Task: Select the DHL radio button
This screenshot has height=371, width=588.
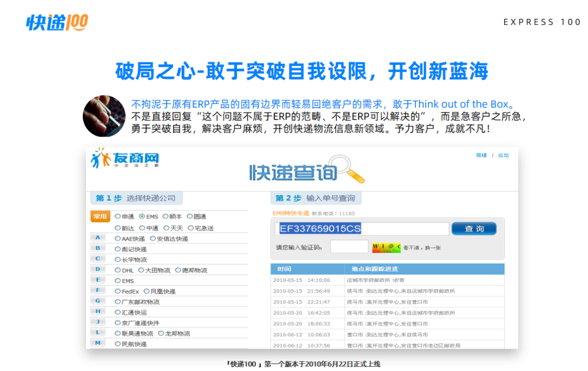Action: click(118, 270)
